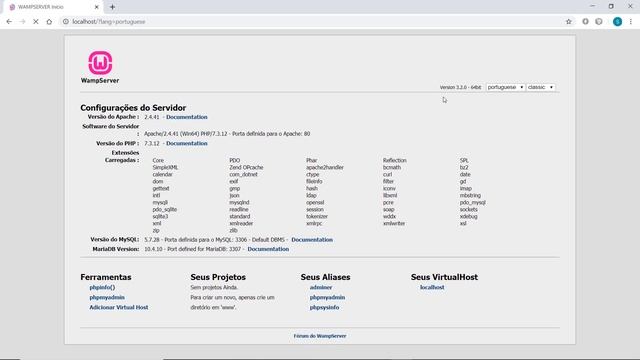Click Adicionar Virtual Host link

tap(119, 307)
